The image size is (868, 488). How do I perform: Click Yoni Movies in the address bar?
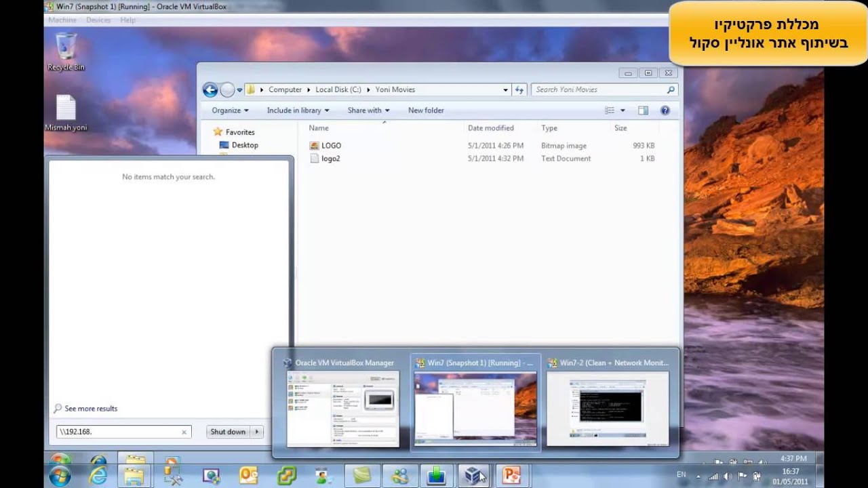395,89
